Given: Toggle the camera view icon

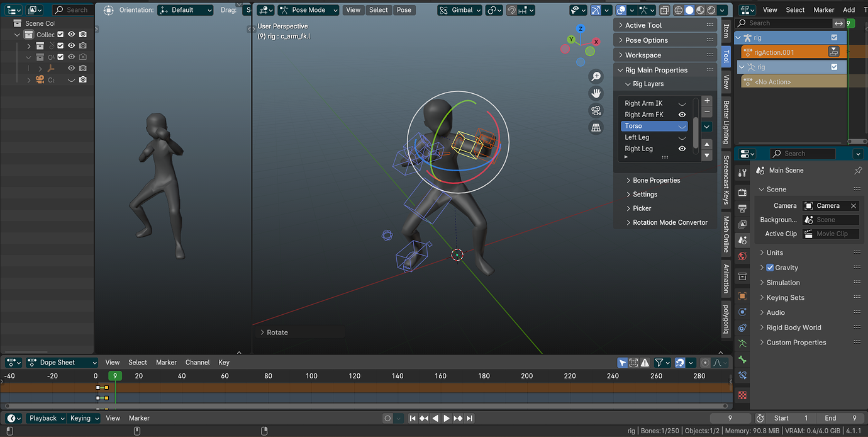Looking at the screenshot, I should (x=596, y=110).
